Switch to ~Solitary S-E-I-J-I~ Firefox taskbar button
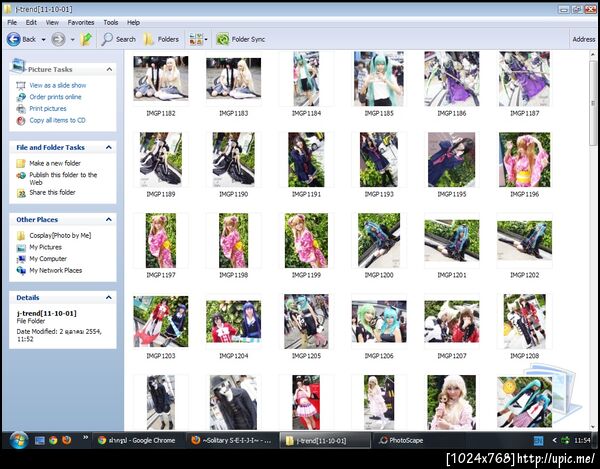The width and height of the screenshot is (600, 469). pos(233,440)
